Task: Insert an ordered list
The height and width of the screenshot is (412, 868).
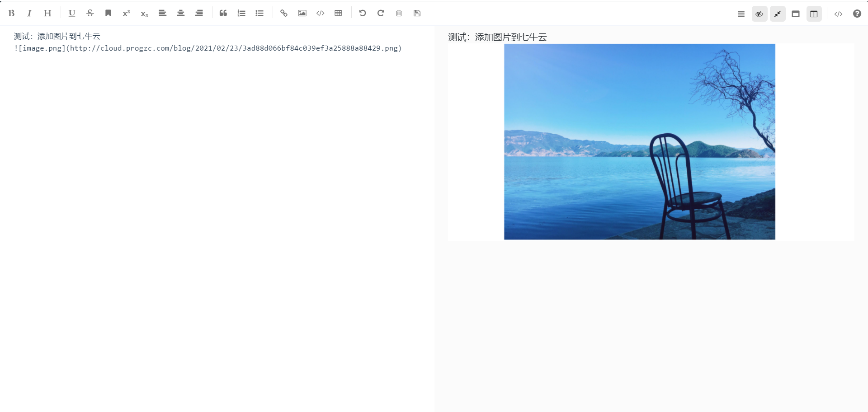Action: click(x=241, y=13)
